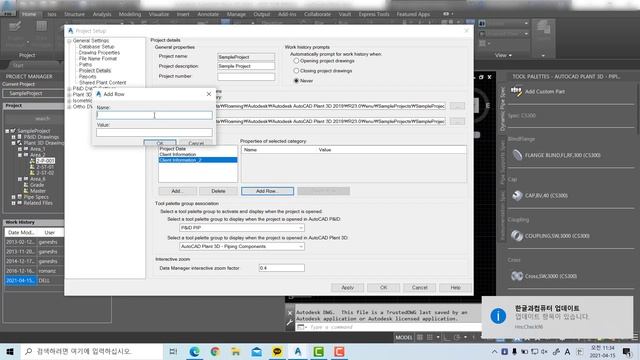Screen dimensions: 640x360
Task: Select Opening project drawings radio button
Action: click(296, 61)
